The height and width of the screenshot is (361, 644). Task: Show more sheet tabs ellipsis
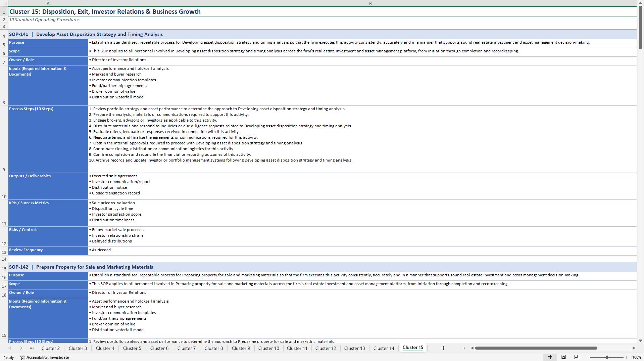pyautogui.click(x=32, y=348)
